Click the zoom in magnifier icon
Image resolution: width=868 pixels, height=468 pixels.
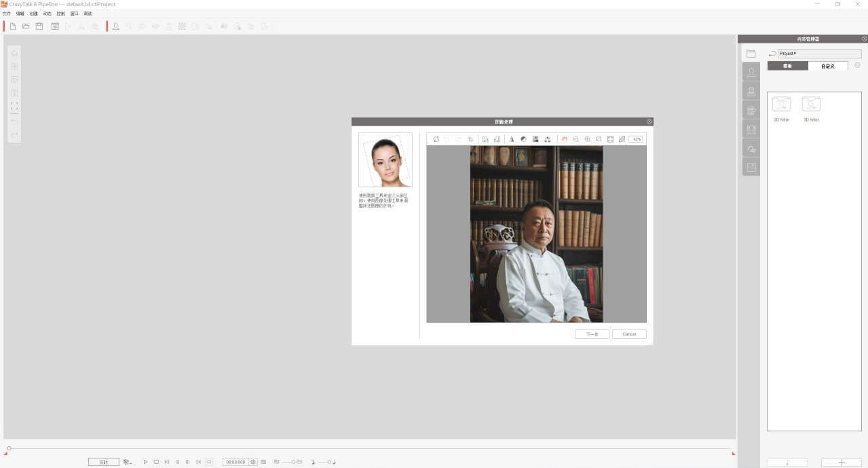tap(587, 139)
